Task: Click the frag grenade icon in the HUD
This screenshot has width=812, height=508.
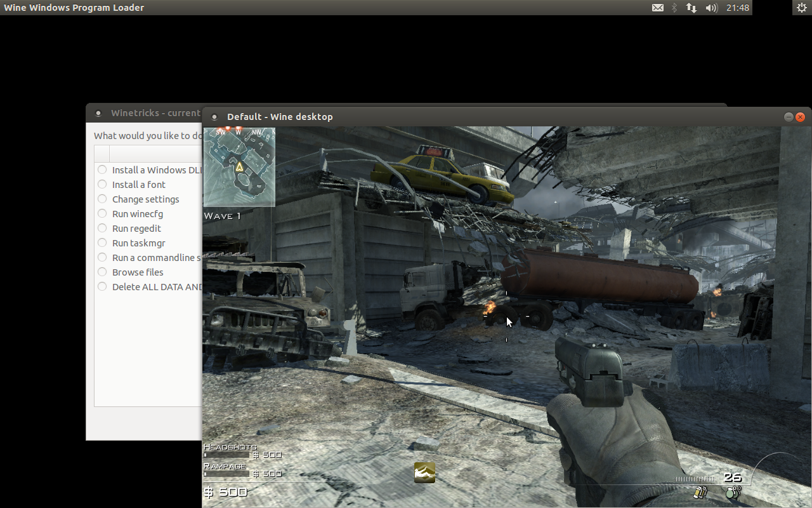Action: click(733, 492)
